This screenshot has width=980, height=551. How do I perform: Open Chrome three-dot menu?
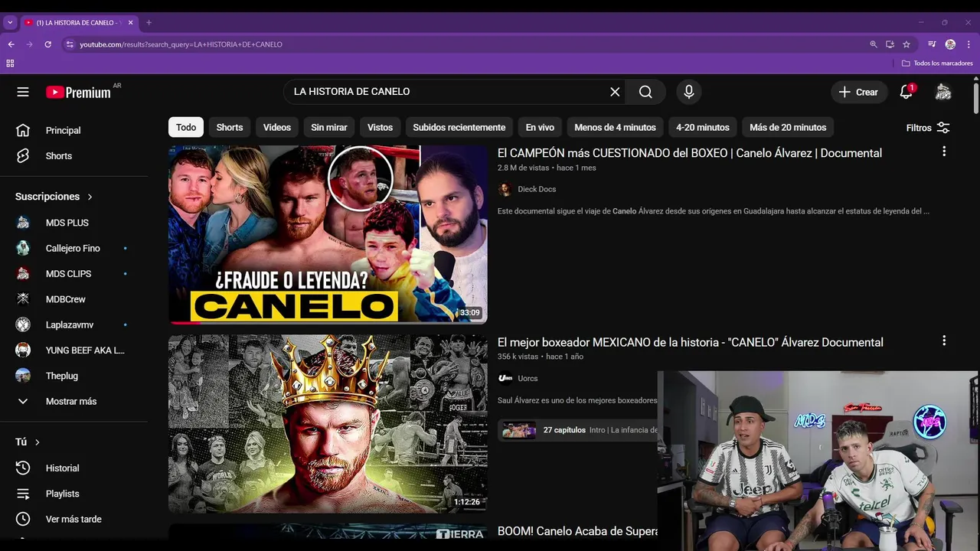tap(969, 44)
